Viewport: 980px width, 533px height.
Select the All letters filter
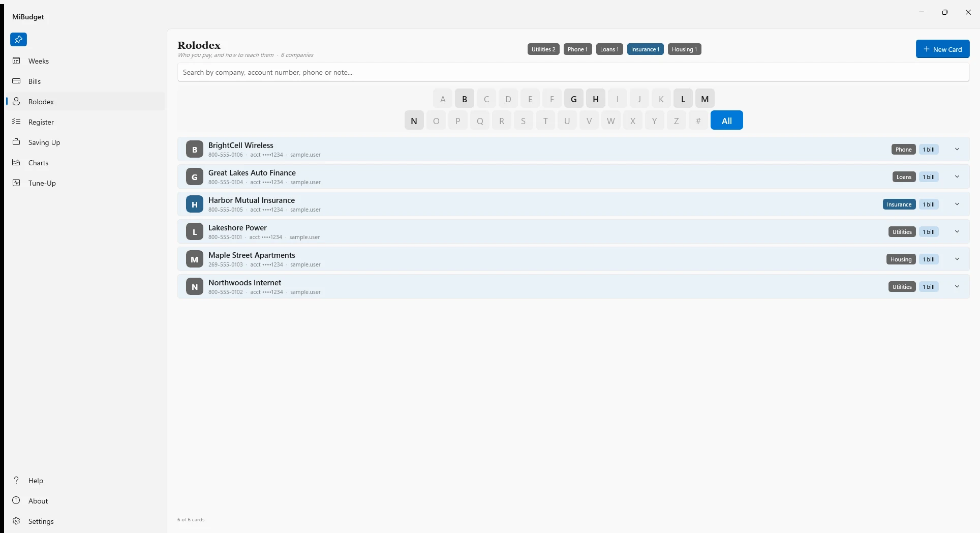[x=727, y=121]
